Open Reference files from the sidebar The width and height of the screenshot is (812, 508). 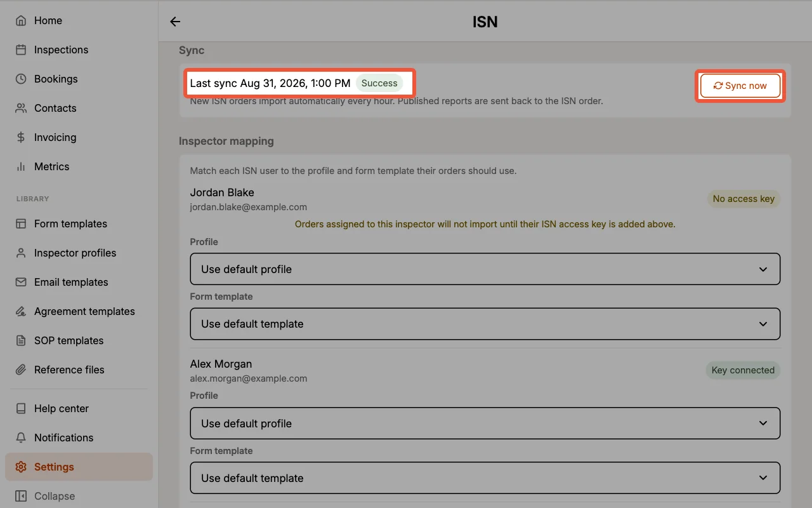click(79, 370)
